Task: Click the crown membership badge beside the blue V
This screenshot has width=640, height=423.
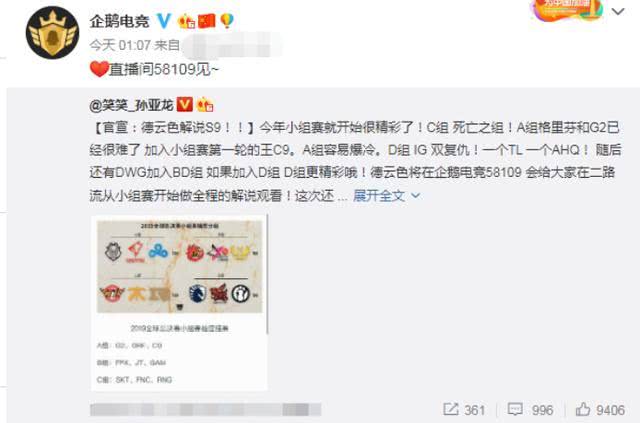Action: coord(186,21)
